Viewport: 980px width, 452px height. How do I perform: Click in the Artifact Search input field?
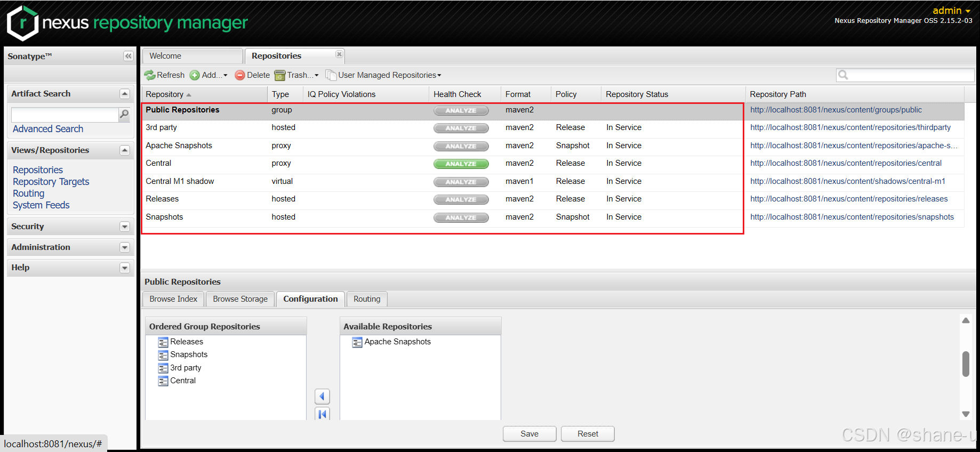65,115
